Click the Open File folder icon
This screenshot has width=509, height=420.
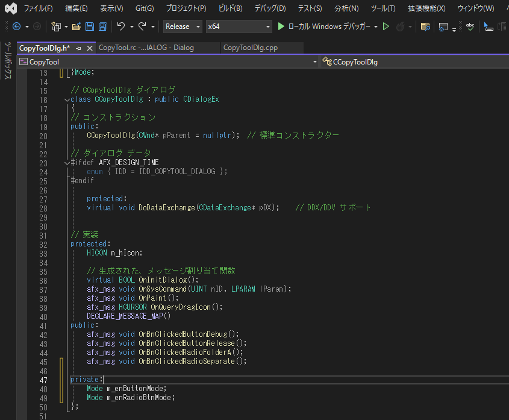[76, 27]
